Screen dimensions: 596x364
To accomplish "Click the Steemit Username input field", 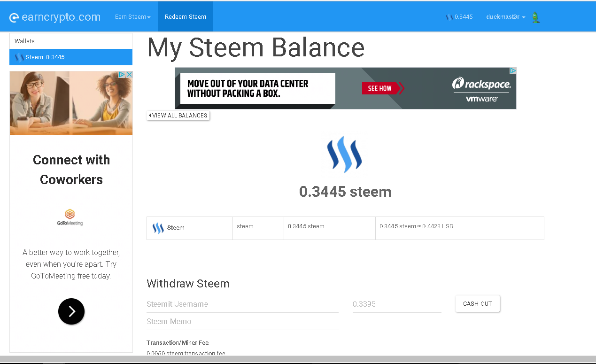I will (x=242, y=304).
